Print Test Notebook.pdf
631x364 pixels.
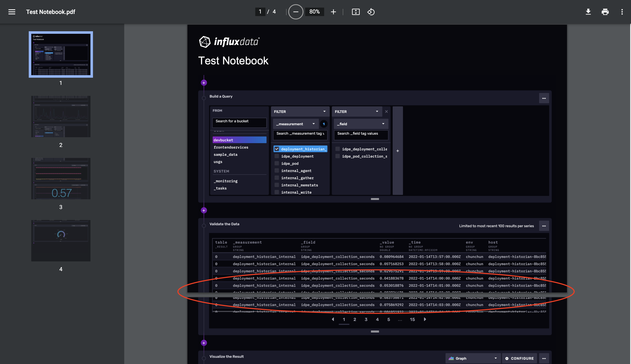605,12
